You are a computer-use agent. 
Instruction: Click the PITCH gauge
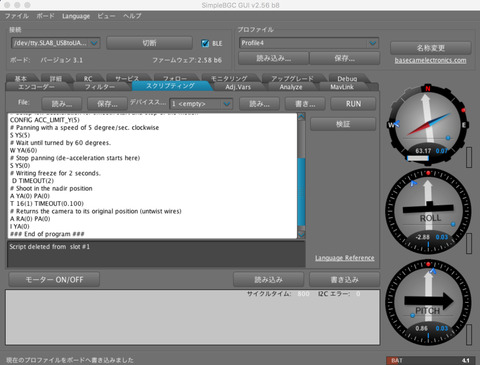click(428, 303)
